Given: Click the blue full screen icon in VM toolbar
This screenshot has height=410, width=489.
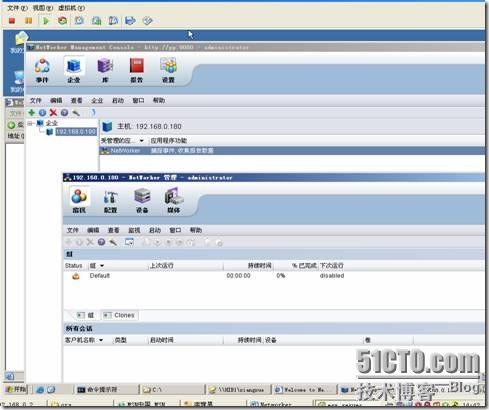Looking at the screenshot, I should click(x=130, y=21).
